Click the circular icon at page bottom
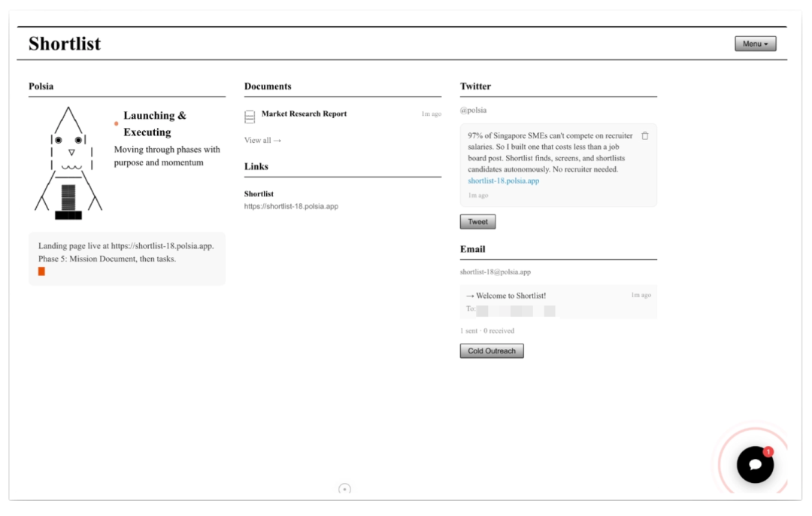Screen dimensions: 812x516 [x=344, y=489]
